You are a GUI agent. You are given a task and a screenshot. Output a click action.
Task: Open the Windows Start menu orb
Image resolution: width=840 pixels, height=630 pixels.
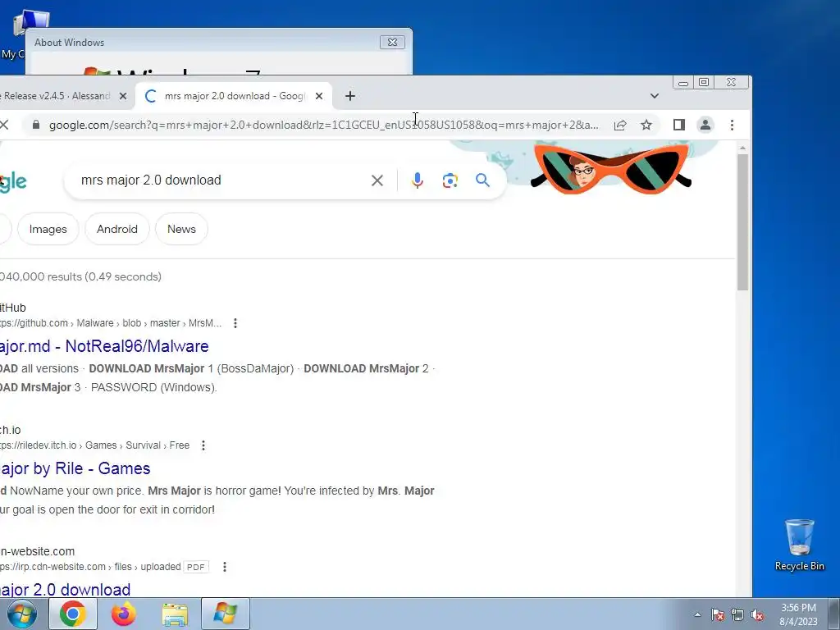[x=21, y=614]
